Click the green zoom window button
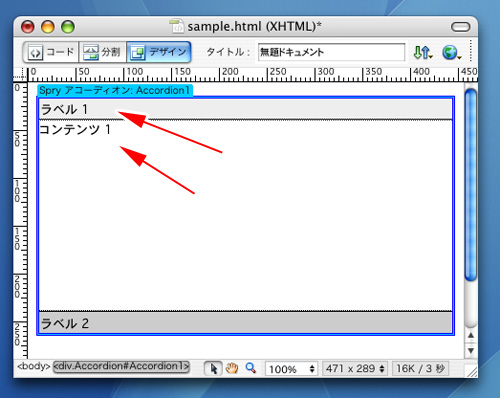 68,27
